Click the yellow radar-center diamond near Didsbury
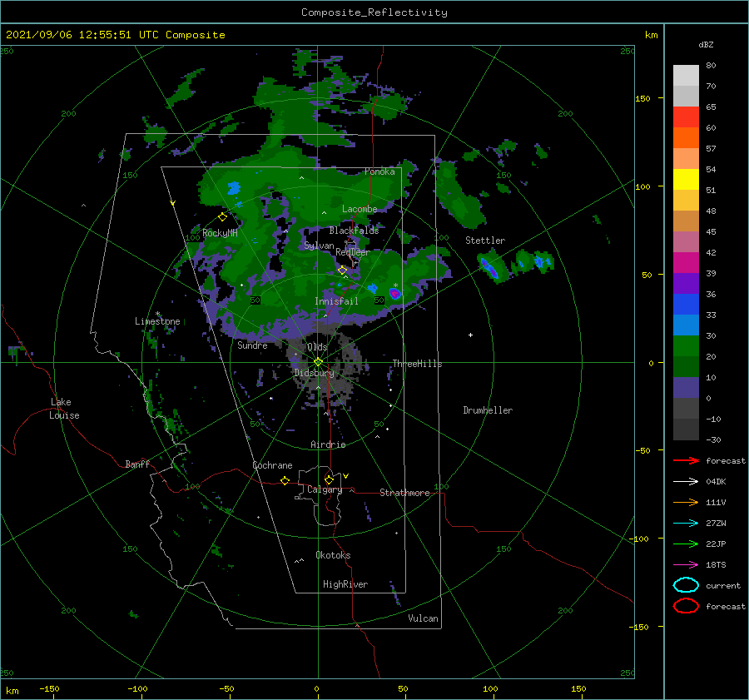This screenshot has height=700, width=749. click(x=318, y=362)
